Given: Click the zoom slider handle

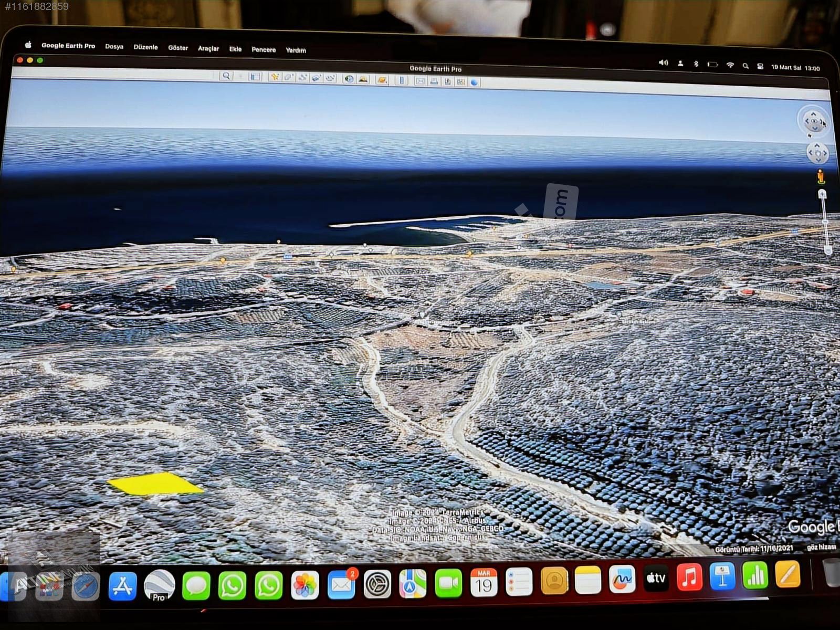Looking at the screenshot, I should 824,223.
